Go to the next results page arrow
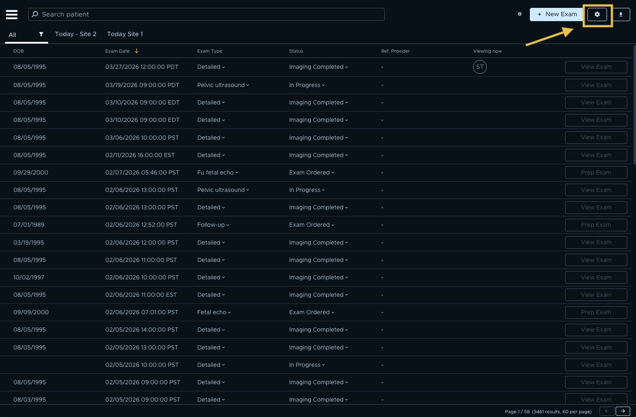636x417 pixels. pyautogui.click(x=623, y=411)
